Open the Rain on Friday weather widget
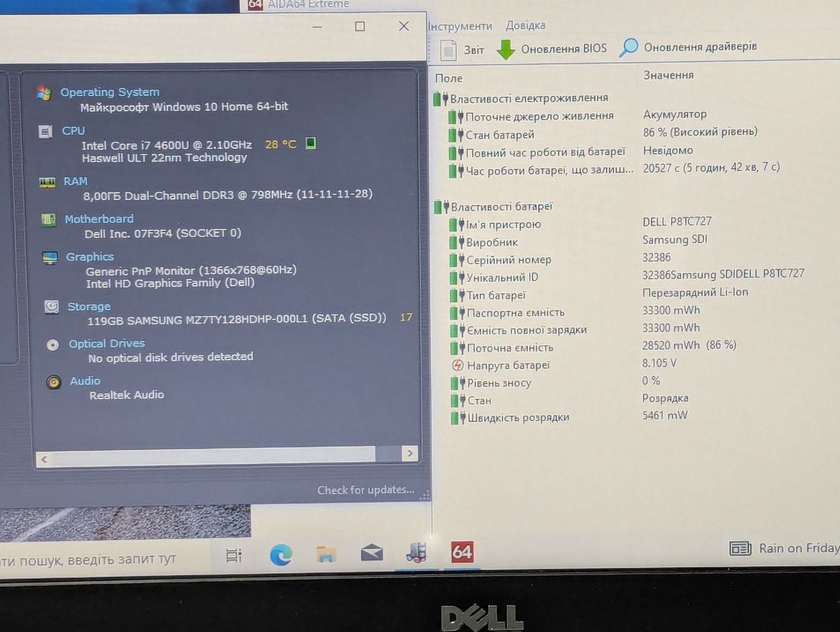840x632 pixels. pos(785,548)
